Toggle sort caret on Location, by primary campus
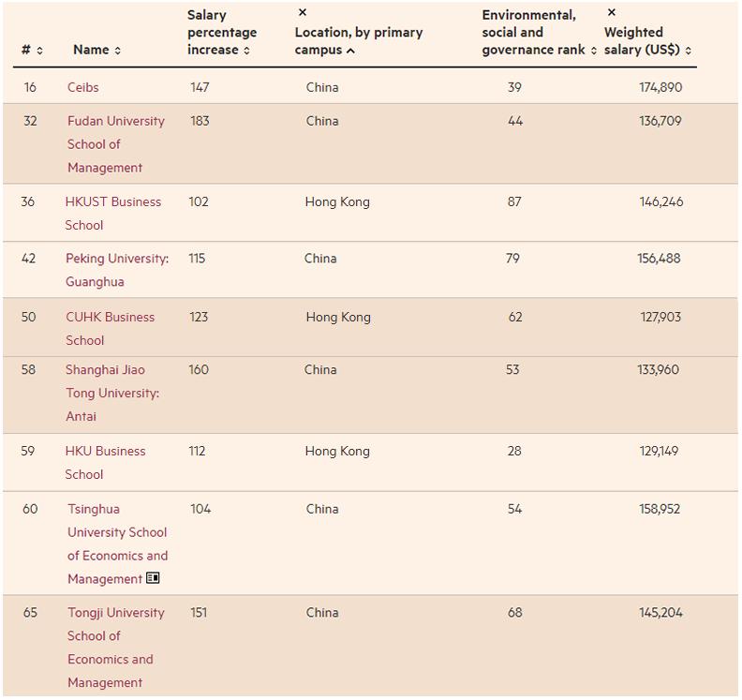 350,51
